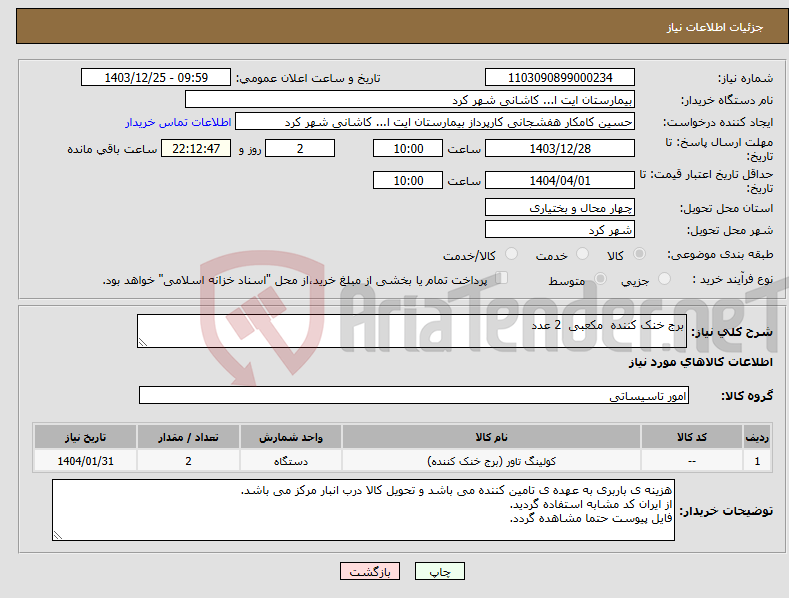
Task: Click the نام دستگاه خریدار field
Action: pos(410,100)
